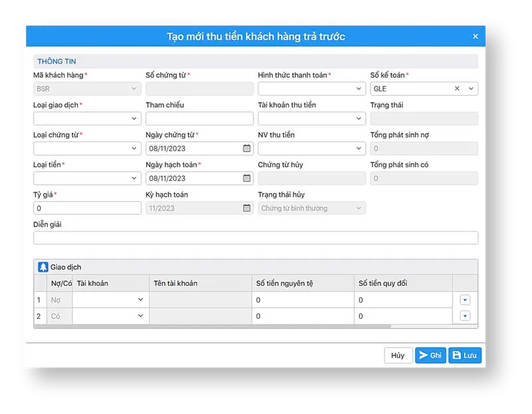This screenshot has width=532, height=414.
Task: Open row 1 action arrow in Giao dịch
Action: [x=465, y=300]
